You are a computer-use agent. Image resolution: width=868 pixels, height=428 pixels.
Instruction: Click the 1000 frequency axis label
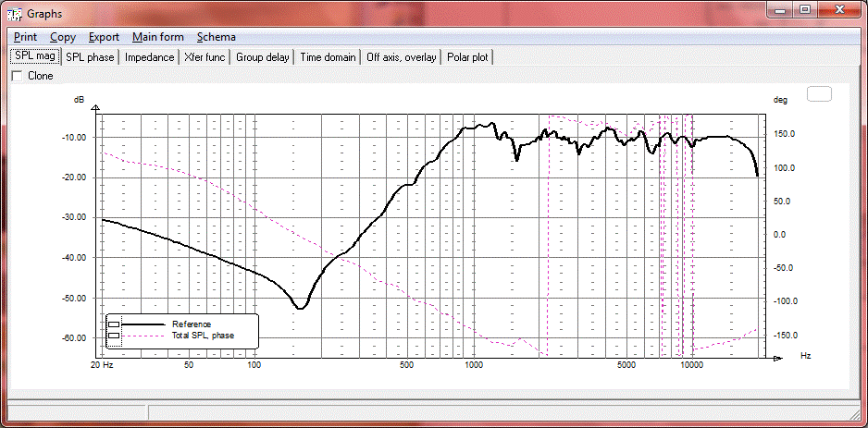[474, 365]
